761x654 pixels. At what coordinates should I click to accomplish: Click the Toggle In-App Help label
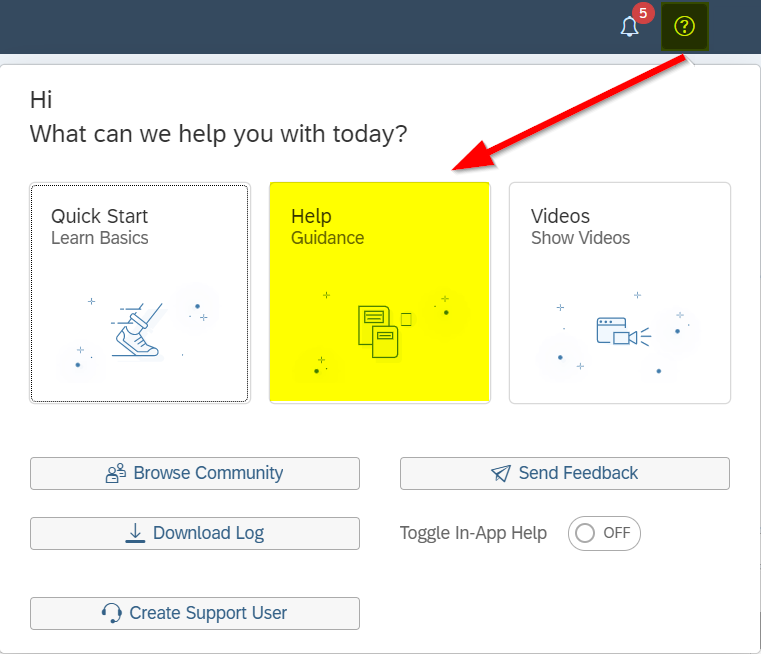[473, 533]
